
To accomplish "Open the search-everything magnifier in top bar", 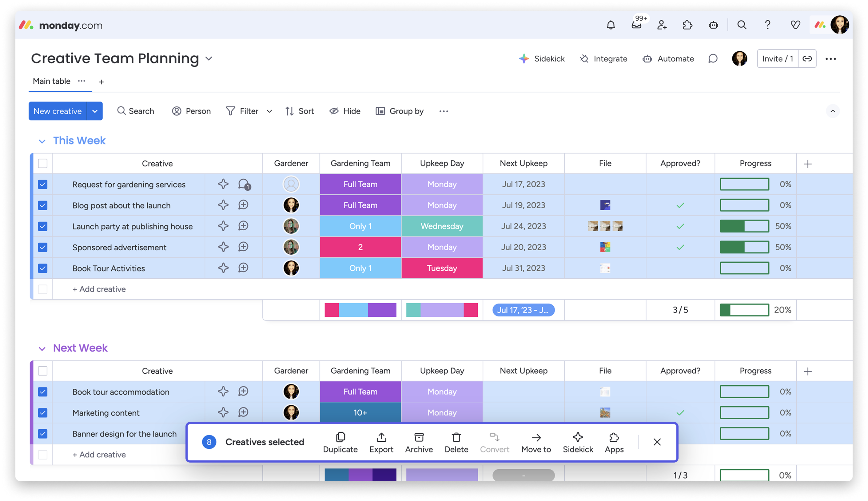I will coord(742,25).
